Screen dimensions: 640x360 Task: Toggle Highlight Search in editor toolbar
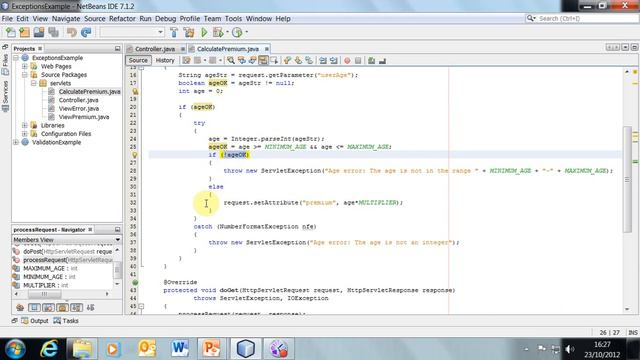click(x=263, y=60)
